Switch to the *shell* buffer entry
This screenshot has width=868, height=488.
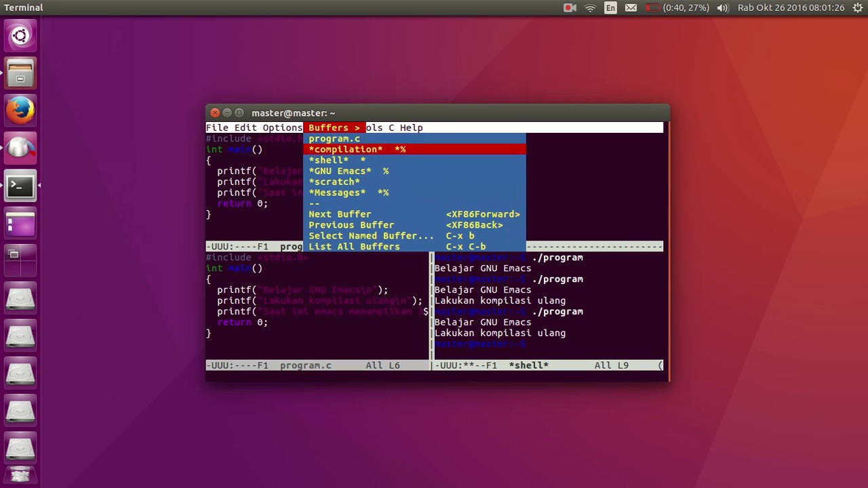(x=414, y=160)
